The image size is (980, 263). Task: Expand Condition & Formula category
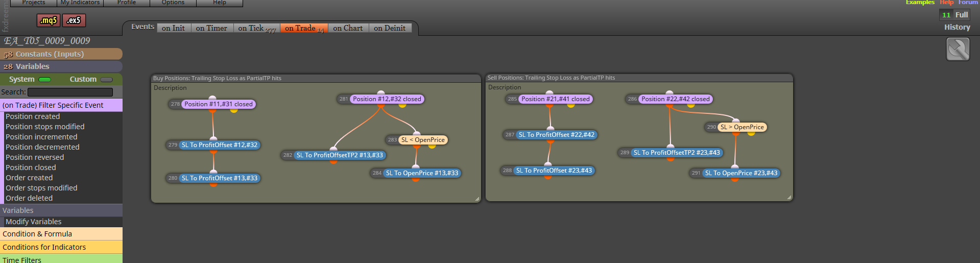click(x=61, y=234)
